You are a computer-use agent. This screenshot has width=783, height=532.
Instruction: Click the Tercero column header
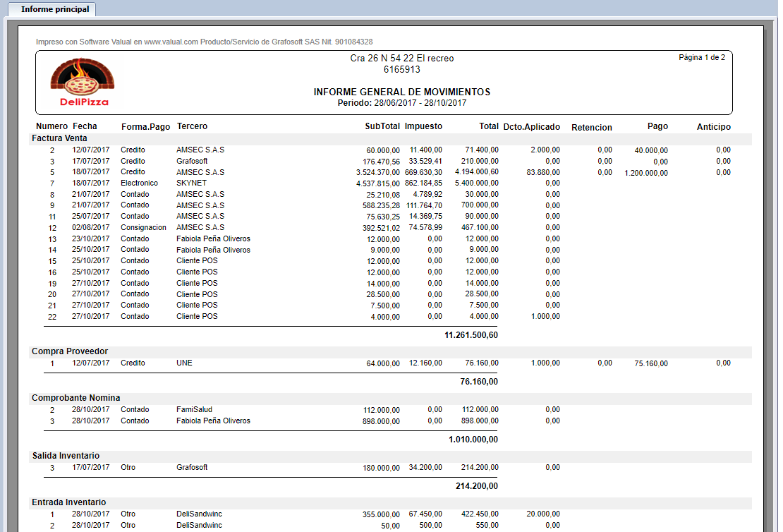pos(192,127)
